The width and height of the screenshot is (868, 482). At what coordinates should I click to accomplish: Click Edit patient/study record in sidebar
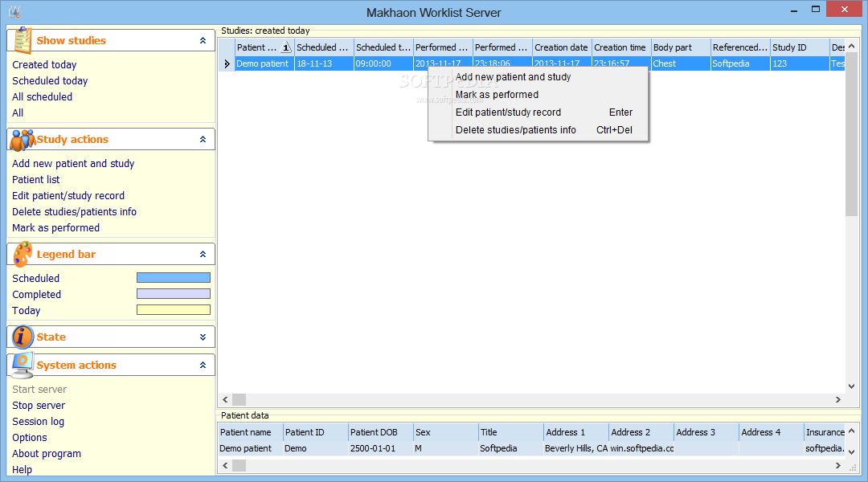[68, 196]
